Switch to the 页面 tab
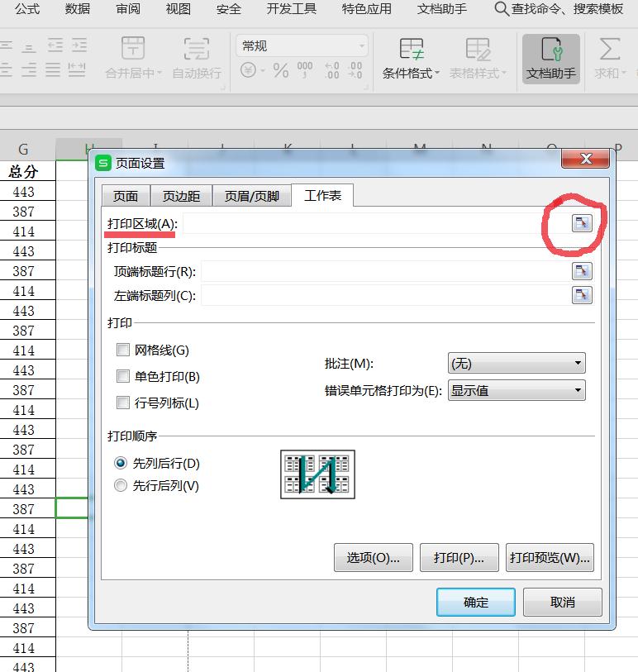 126,196
